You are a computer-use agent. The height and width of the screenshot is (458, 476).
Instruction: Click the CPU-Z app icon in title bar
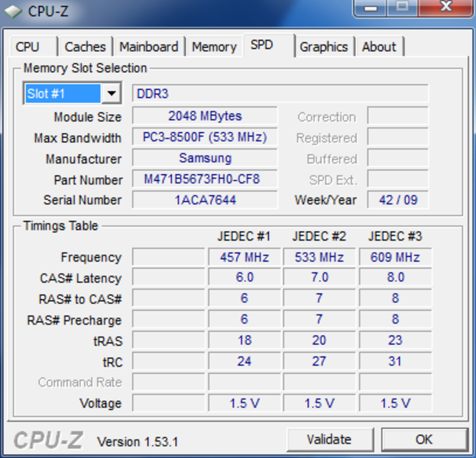[13, 11]
